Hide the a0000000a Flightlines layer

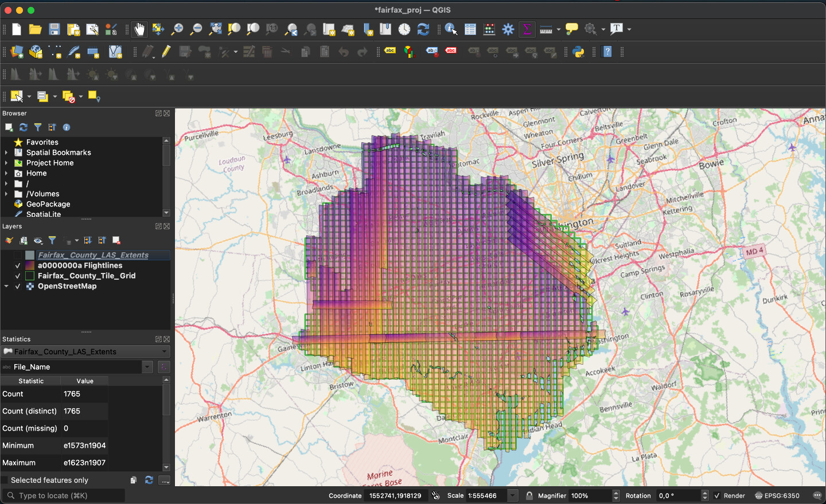[x=18, y=265]
